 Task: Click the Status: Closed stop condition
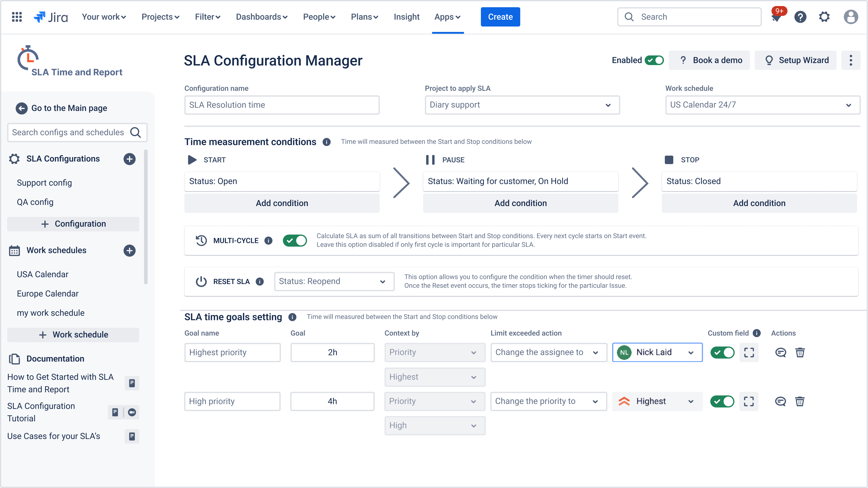pos(759,182)
